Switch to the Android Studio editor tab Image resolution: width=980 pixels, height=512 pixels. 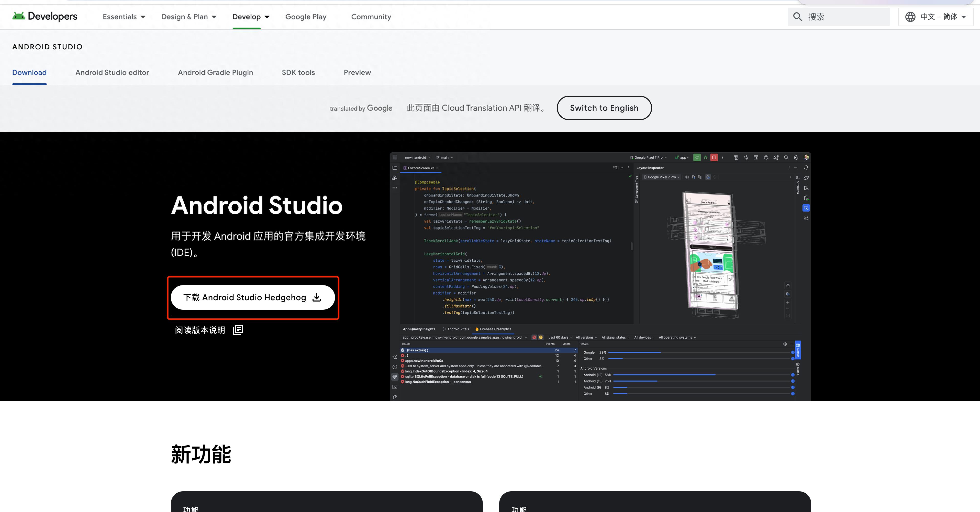[112, 72]
